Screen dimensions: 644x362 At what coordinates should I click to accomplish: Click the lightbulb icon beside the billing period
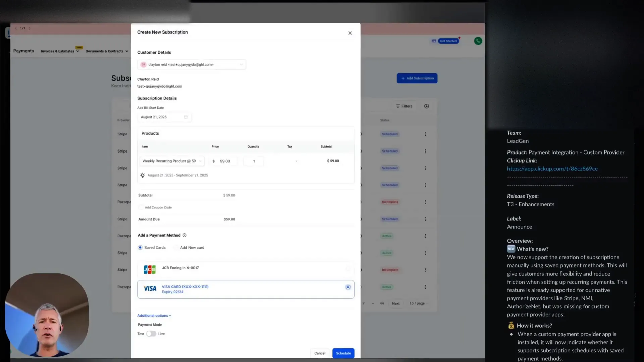(143, 175)
